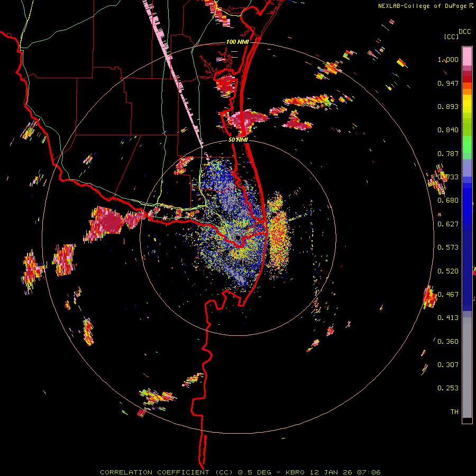Screen dimensions: 476x476
Task: Click the NEXLAB-College of DuPage title text
Action: click(422, 6)
